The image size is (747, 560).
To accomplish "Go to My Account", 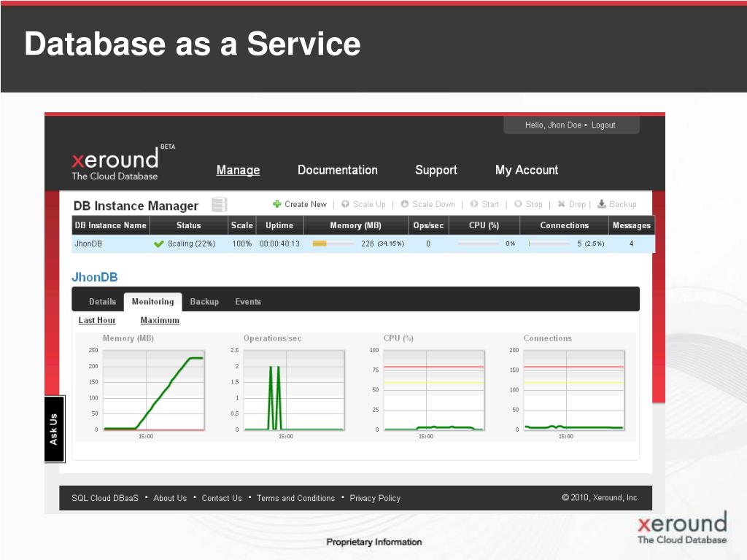I will click(526, 170).
